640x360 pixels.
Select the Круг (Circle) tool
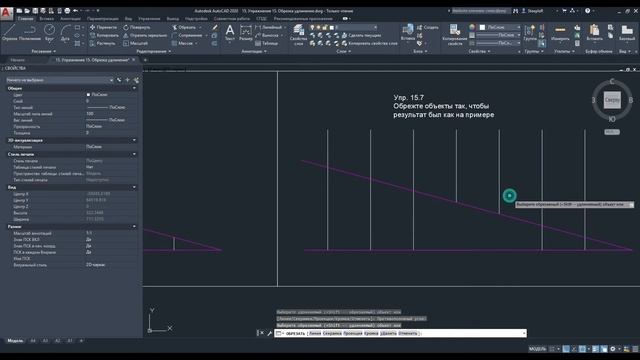tap(49, 33)
